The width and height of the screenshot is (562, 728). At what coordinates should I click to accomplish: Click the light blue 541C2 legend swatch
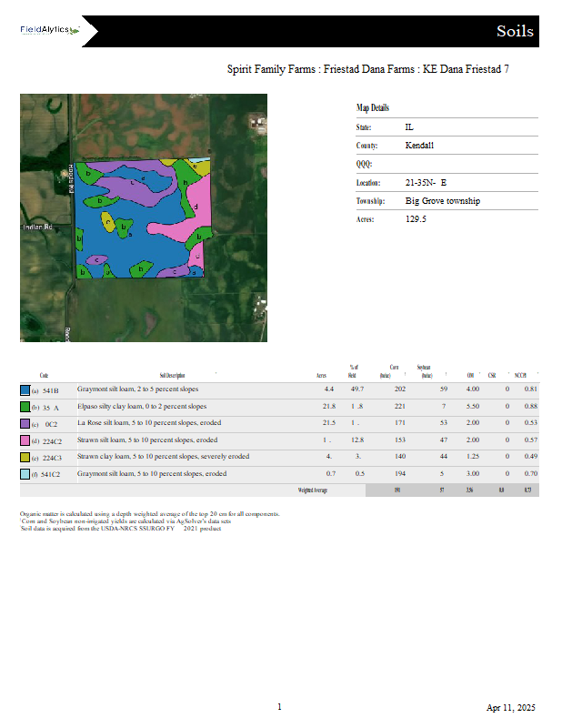25,474
